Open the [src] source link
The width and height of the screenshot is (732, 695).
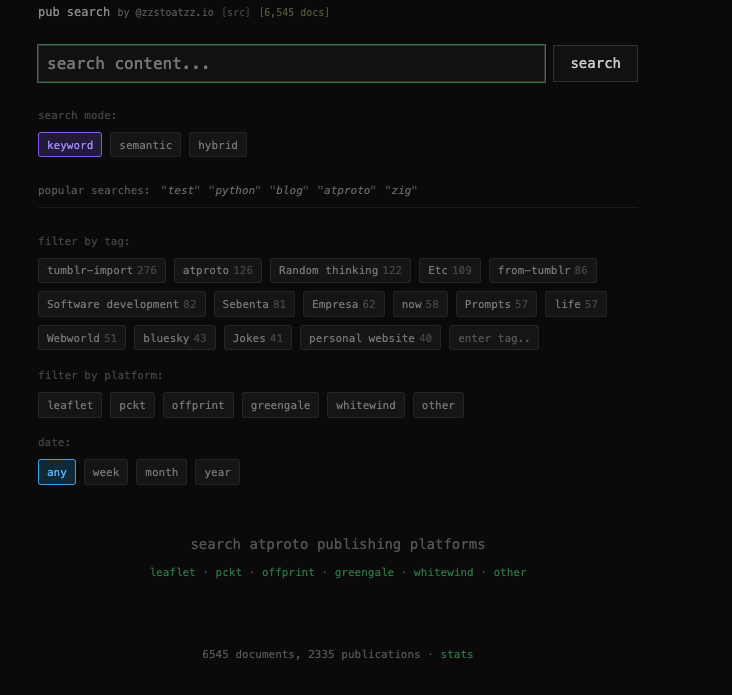[236, 13]
